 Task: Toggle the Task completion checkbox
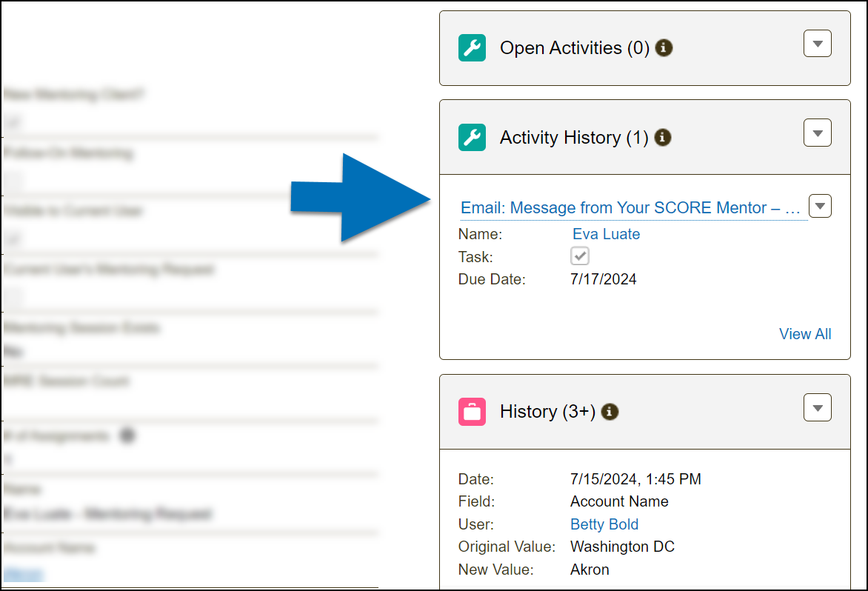[580, 256]
